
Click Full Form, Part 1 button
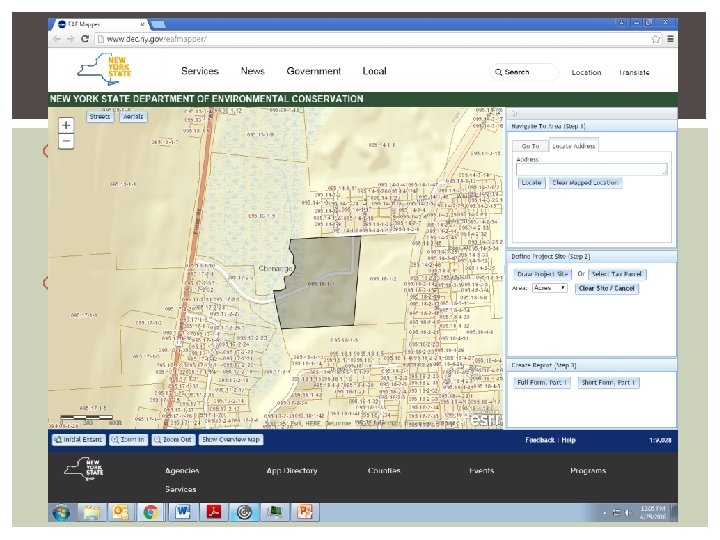(x=542, y=382)
